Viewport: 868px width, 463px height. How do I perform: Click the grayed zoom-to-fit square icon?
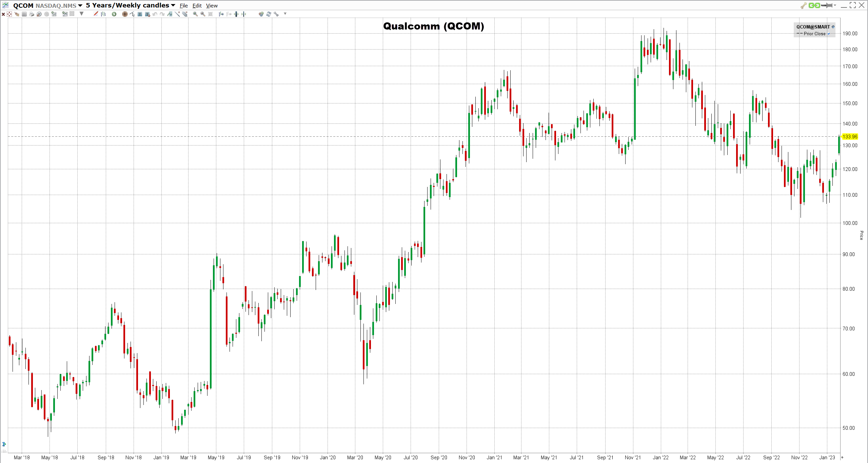tap(210, 14)
